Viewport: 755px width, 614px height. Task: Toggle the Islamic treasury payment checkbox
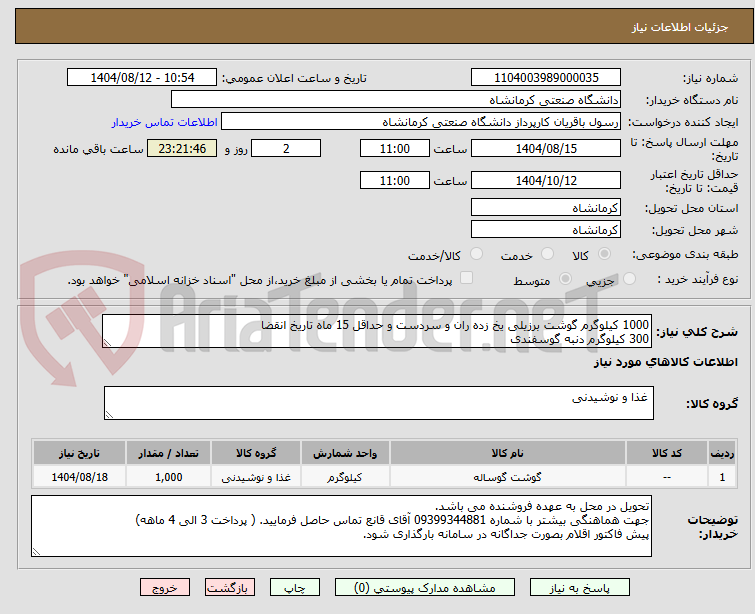tap(466, 278)
